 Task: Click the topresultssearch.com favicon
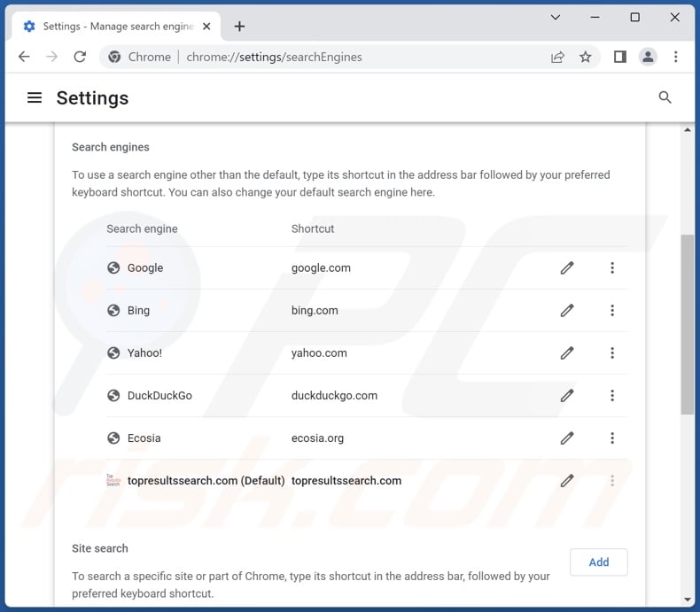coord(113,480)
